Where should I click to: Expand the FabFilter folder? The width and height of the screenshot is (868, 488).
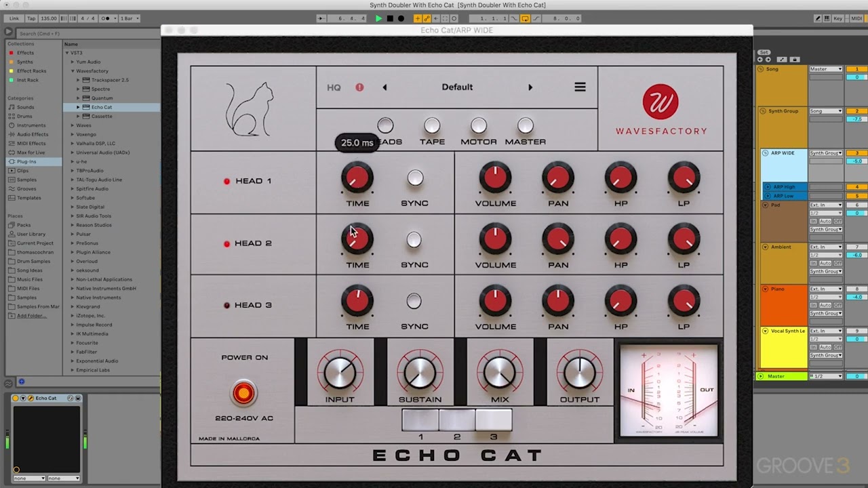tap(73, 352)
